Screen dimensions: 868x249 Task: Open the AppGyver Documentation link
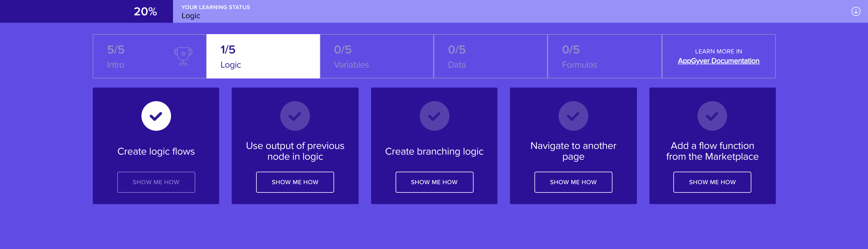pos(718,61)
